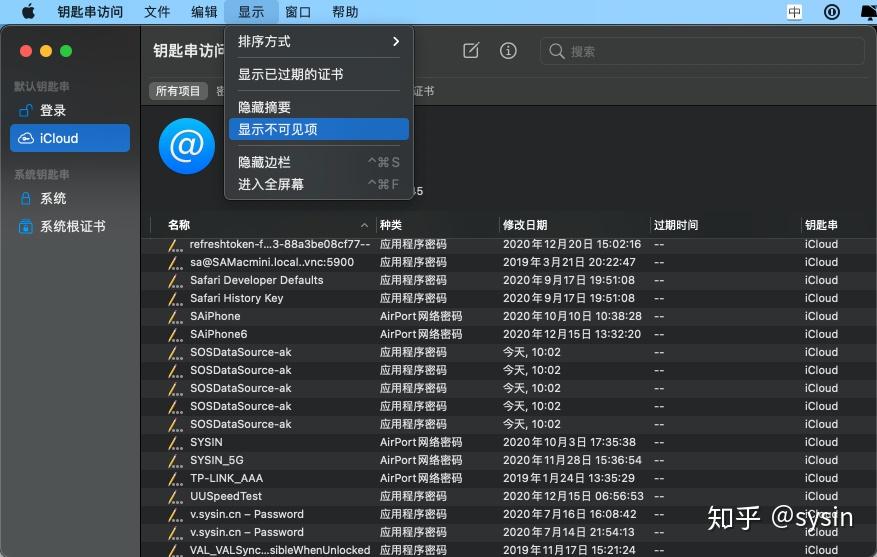Select the iCloud keychain in sidebar
877x557 pixels.
coord(70,138)
